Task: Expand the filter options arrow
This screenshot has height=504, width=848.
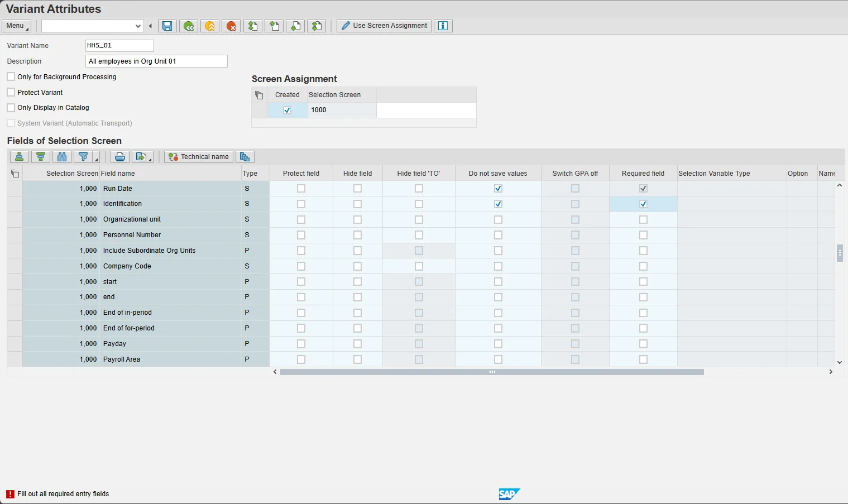Action: point(96,160)
